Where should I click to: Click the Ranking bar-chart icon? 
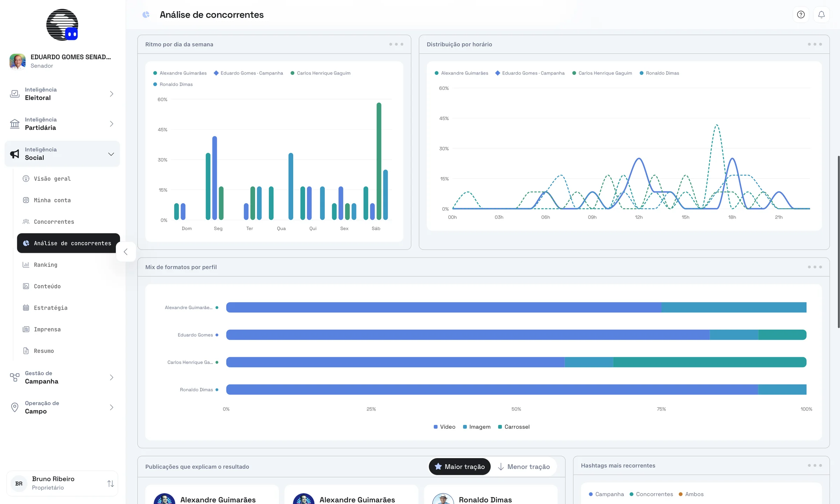coord(26,265)
